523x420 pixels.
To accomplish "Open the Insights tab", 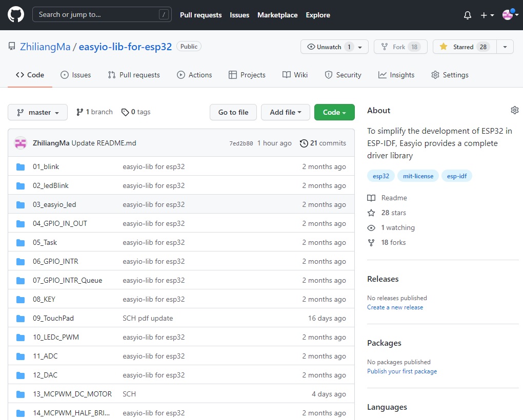I will point(396,75).
